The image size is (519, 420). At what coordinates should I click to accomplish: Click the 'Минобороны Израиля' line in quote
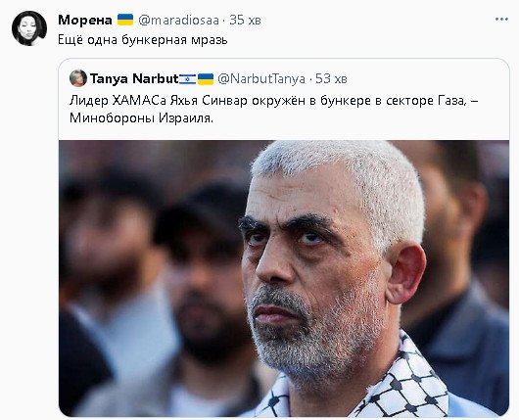click(x=141, y=118)
